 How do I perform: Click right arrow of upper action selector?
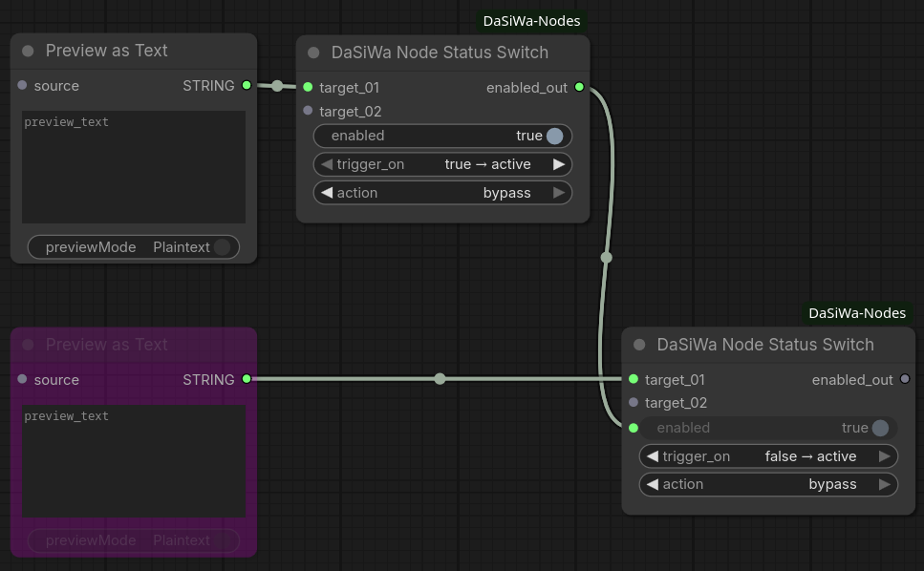(559, 193)
